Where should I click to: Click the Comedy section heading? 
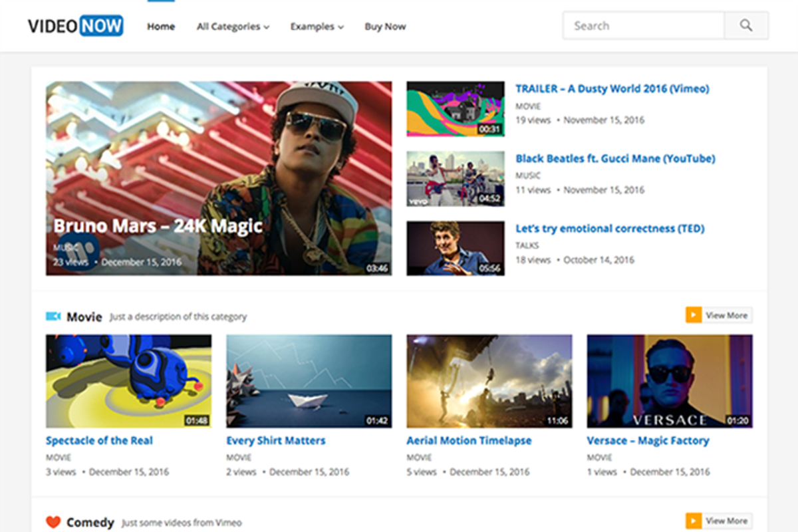90,523
